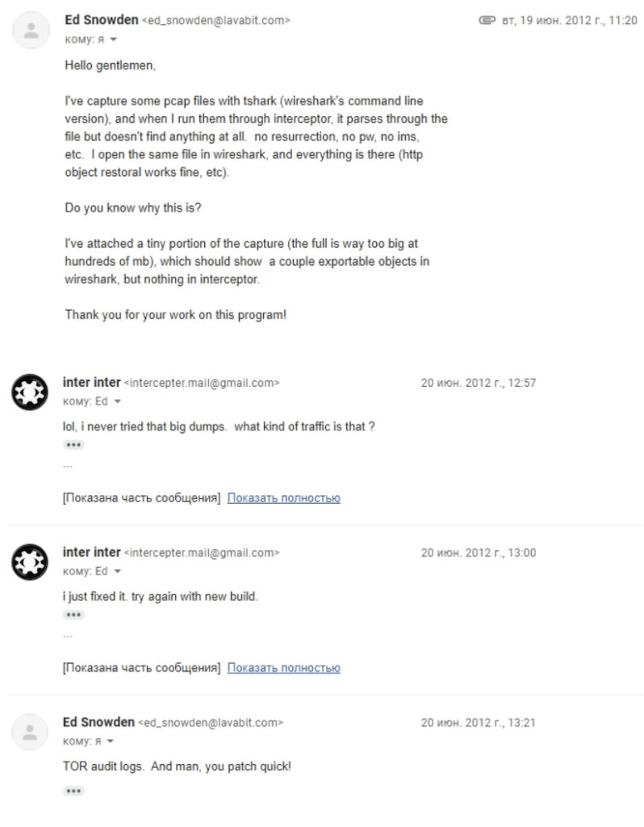Expand recipient details on first email
The width and height of the screenshot is (644, 827).
(113, 40)
